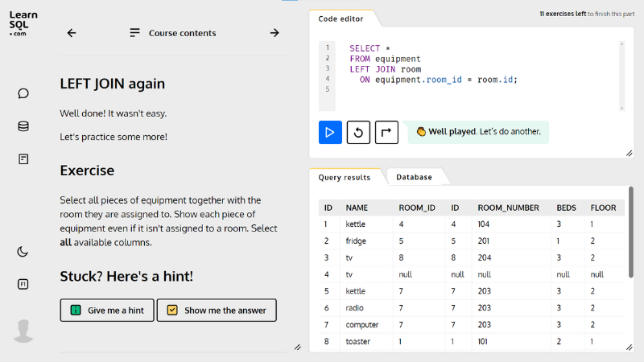Open the F1 keyboard shortcuts icon
This screenshot has width=644, height=362.
click(23, 284)
